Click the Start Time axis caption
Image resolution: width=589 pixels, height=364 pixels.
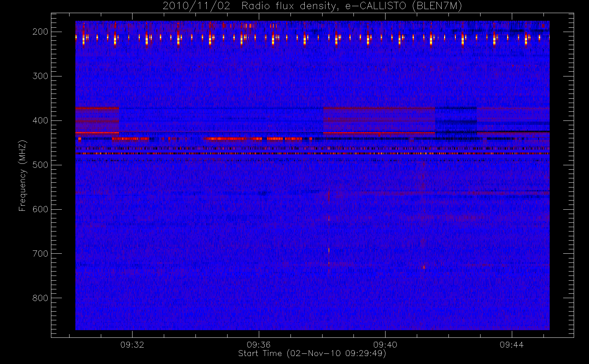312,353
